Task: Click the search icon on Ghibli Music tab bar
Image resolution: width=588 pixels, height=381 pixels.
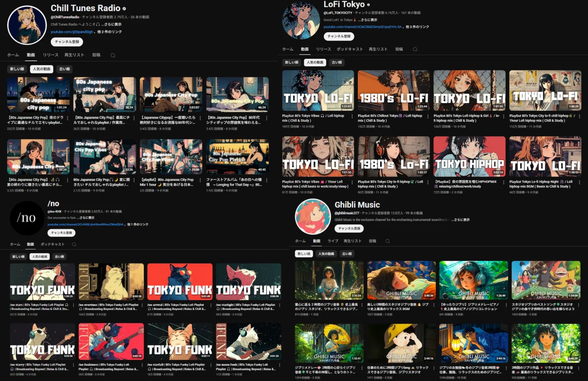Action: coord(387,241)
